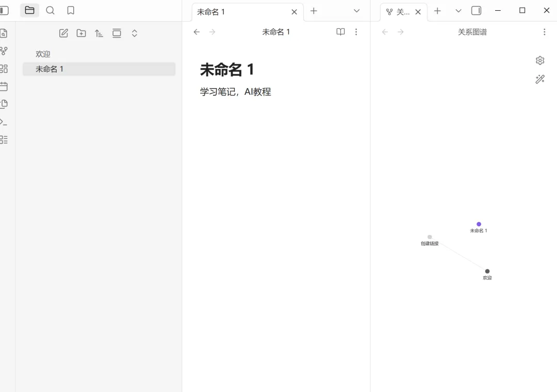
Task: Navigate back in the graph pane
Action: pos(385,32)
